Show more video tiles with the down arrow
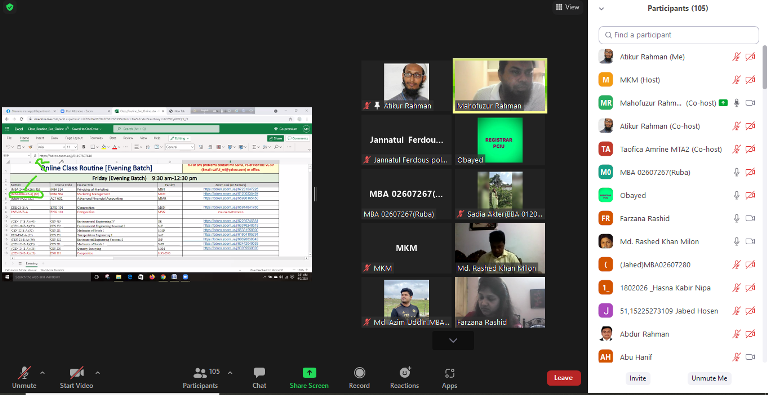Screen dimensions: 768x395 453,340
